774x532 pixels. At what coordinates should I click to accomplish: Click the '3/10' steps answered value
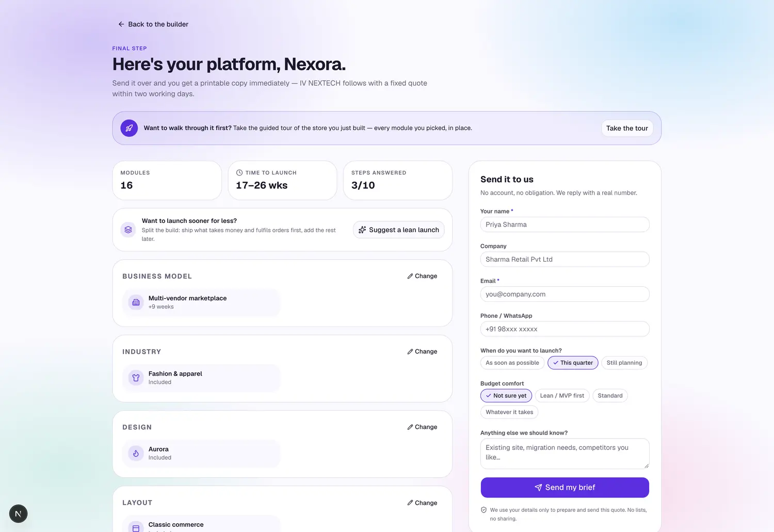pos(363,185)
